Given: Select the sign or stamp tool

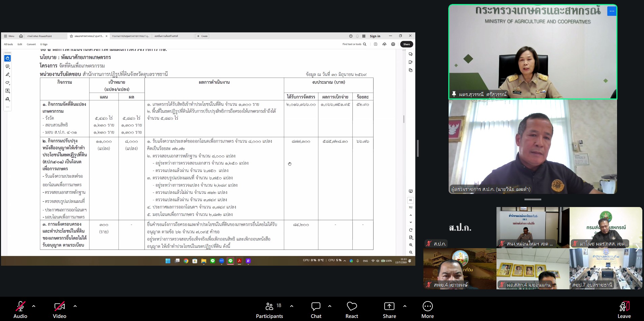Looking at the screenshot, I should 7,99.
